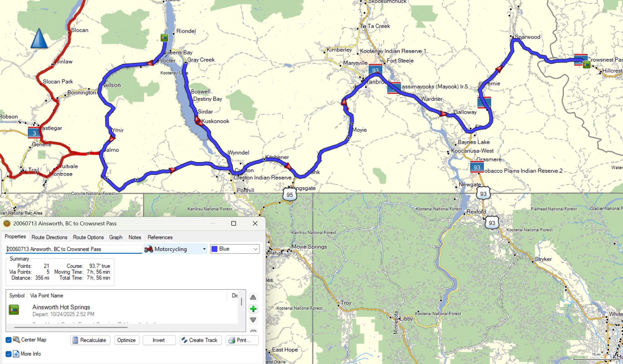This screenshot has width=623, height=364.
Task: Click the US 95 highway shield on map
Action: tap(290, 195)
